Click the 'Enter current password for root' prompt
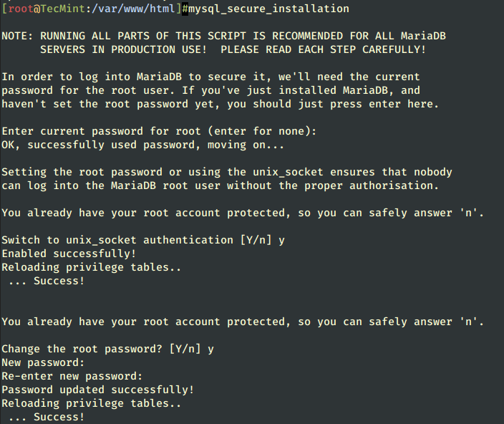The image size is (504, 424). point(159,132)
